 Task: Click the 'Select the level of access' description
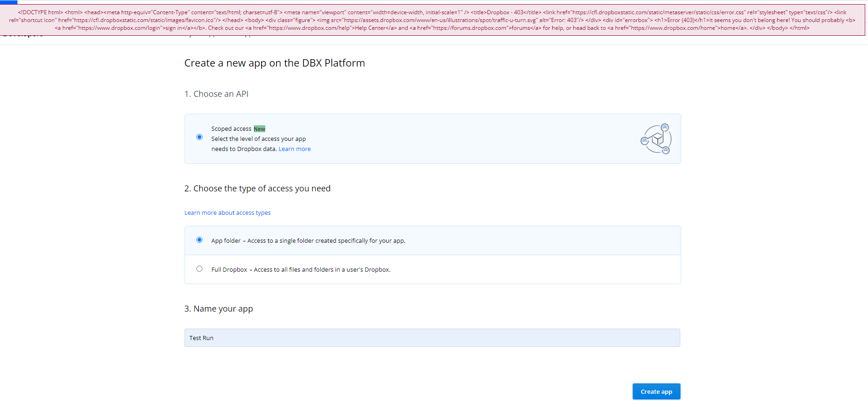[x=258, y=139]
